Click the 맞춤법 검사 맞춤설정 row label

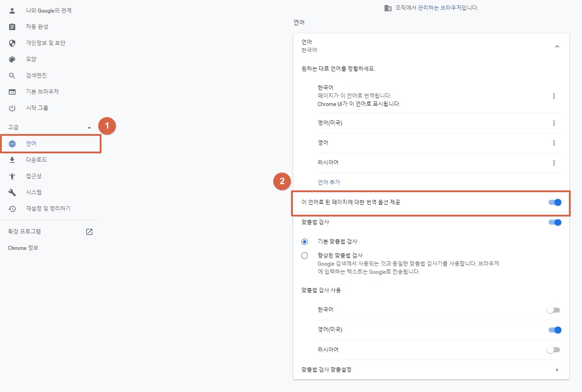point(327,370)
